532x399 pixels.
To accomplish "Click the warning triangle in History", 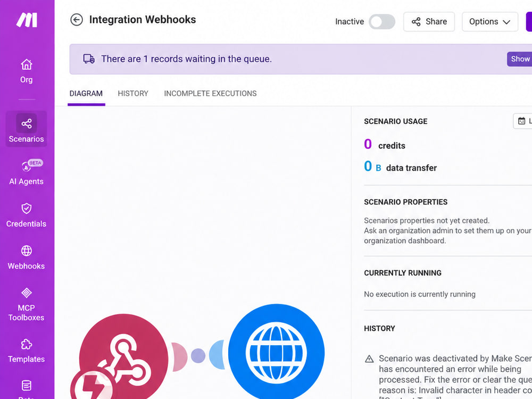I will click(x=369, y=359).
